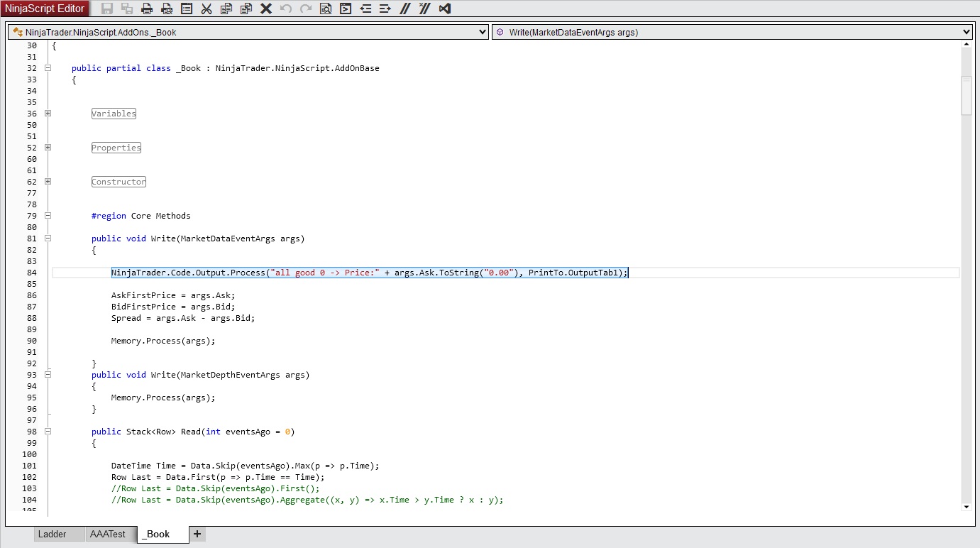The width and height of the screenshot is (980, 548).
Task: Click the commented line 103 '//Row Last = Data.Skip(eventsAgo).First();'
Action: click(x=216, y=488)
